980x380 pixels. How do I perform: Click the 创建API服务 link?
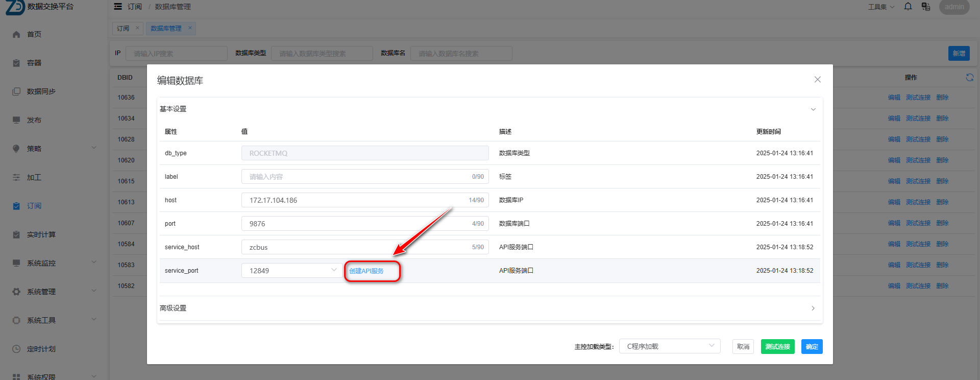tap(366, 271)
